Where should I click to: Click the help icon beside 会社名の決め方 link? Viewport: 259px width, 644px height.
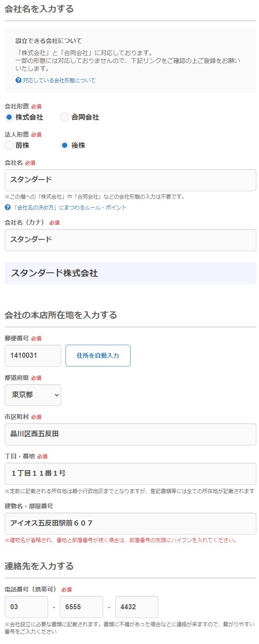6,208
